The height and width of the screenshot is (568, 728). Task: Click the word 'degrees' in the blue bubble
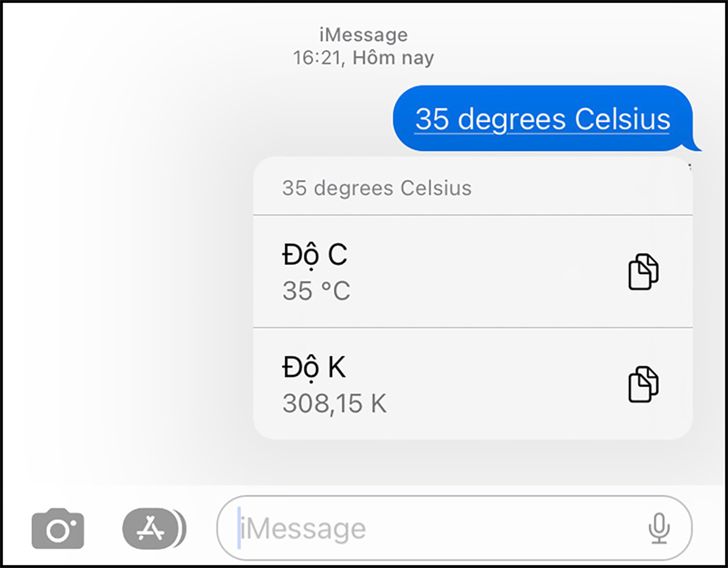[x=512, y=119]
